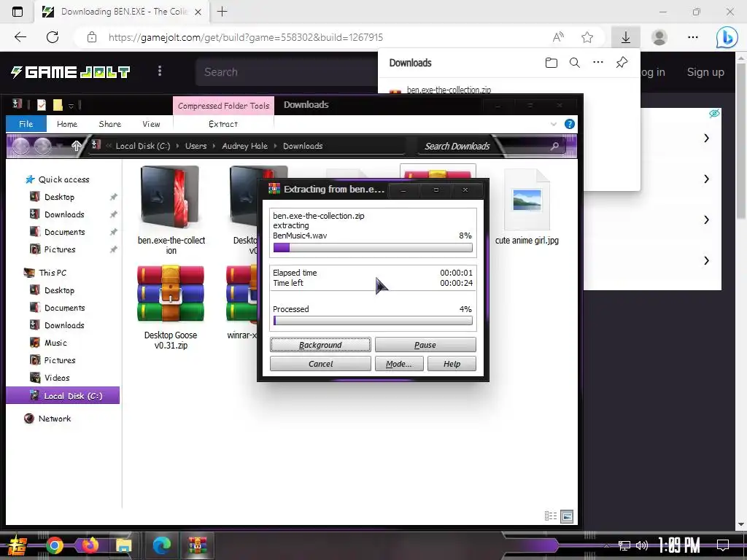This screenshot has width=747, height=560.
Task: Switch to details view icon
Action: pos(551,516)
